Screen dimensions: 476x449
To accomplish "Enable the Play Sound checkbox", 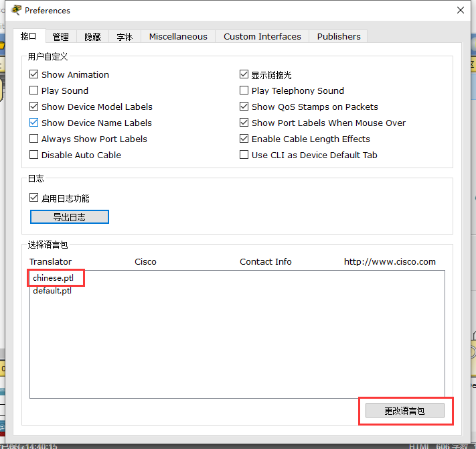I will 33,90.
